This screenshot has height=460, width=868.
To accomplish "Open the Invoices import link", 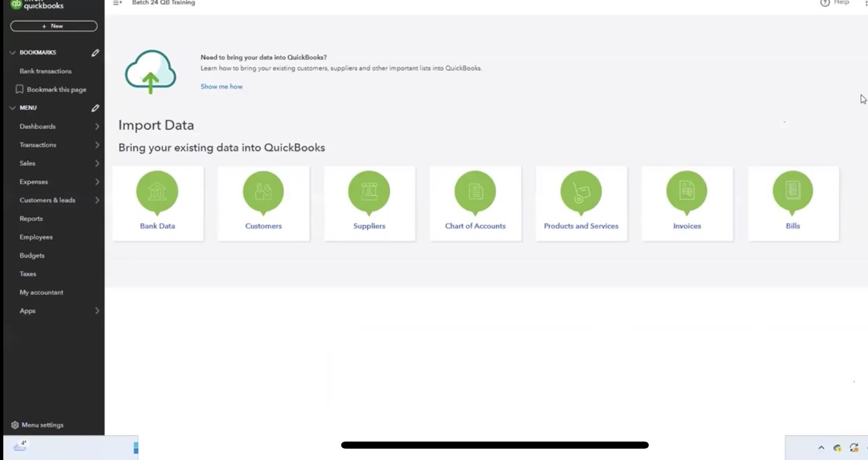I will pyautogui.click(x=687, y=226).
